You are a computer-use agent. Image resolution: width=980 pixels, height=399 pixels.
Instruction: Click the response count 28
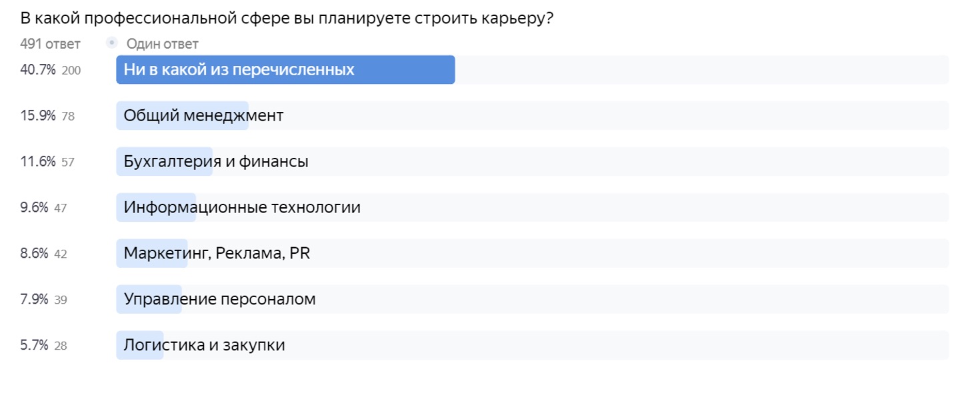point(61,346)
